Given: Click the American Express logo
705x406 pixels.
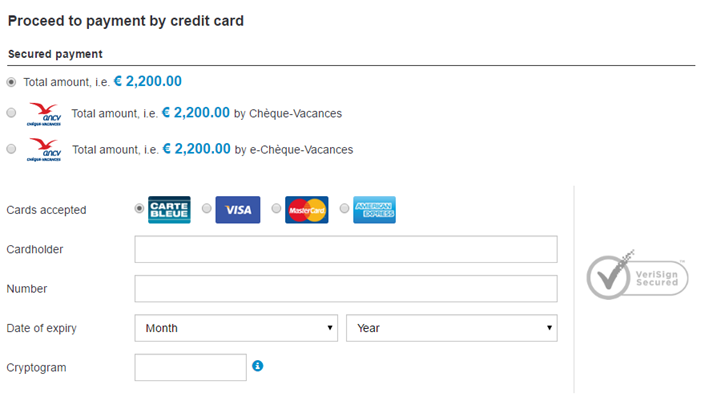Looking at the screenshot, I should [374, 210].
